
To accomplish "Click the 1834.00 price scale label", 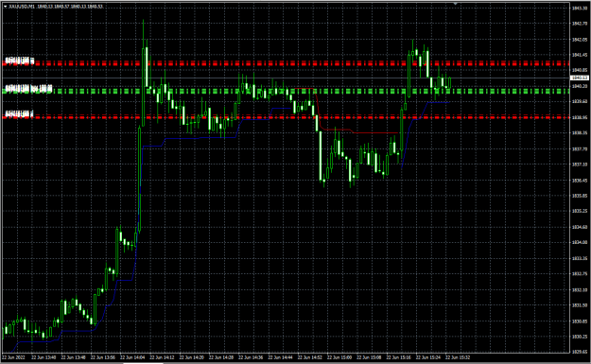I will pos(580,242).
